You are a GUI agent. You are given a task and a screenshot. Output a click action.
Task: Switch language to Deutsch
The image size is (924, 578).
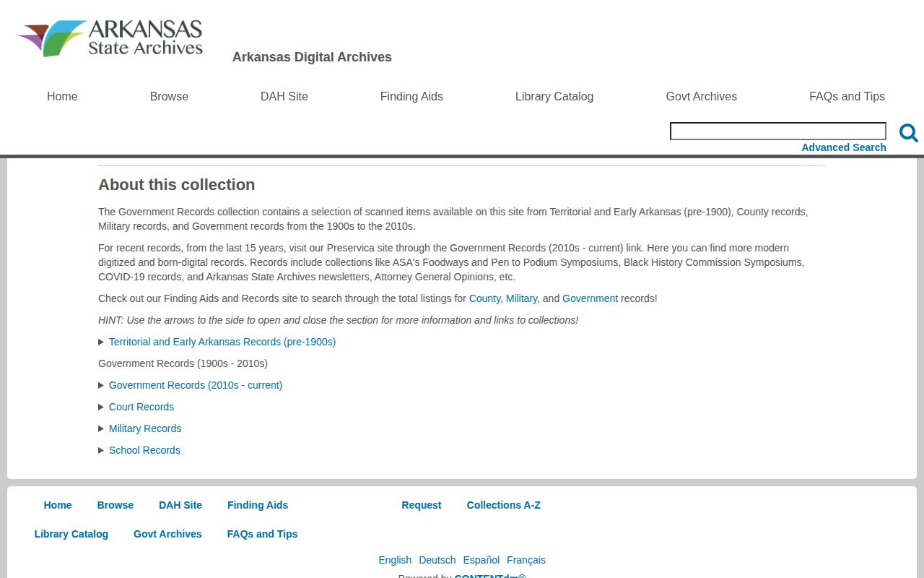437,560
